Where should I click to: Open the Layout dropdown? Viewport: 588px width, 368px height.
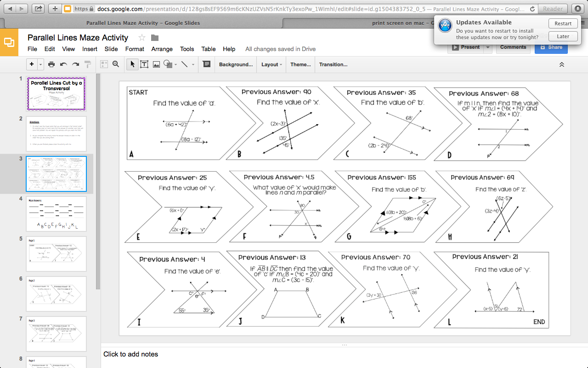point(271,64)
